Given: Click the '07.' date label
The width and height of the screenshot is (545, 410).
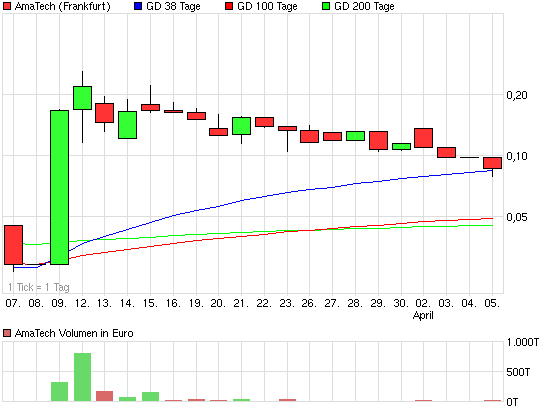Looking at the screenshot, I should tap(14, 303).
